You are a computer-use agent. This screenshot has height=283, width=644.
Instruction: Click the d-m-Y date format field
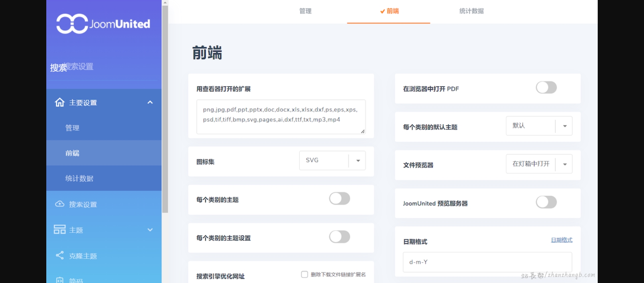tap(487, 262)
